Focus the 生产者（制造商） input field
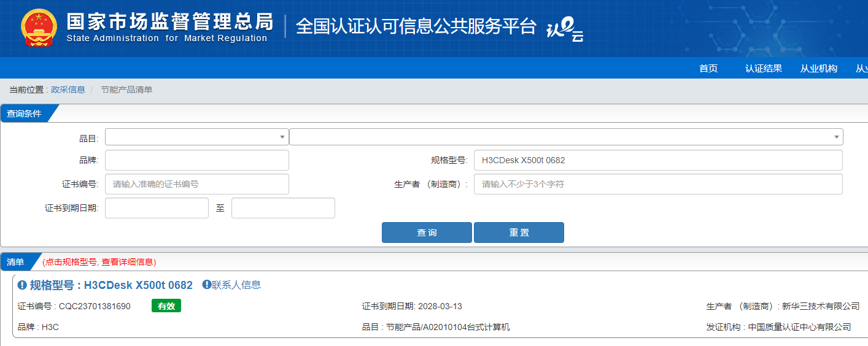868x346 pixels. (x=658, y=184)
